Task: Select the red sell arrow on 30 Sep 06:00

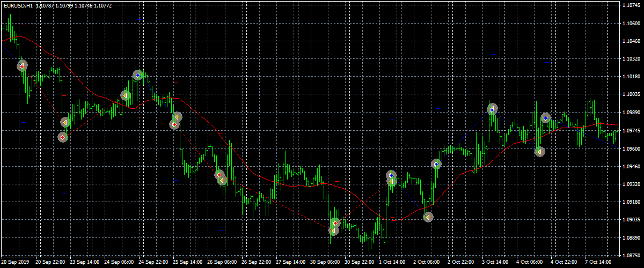Action: tap(335, 222)
